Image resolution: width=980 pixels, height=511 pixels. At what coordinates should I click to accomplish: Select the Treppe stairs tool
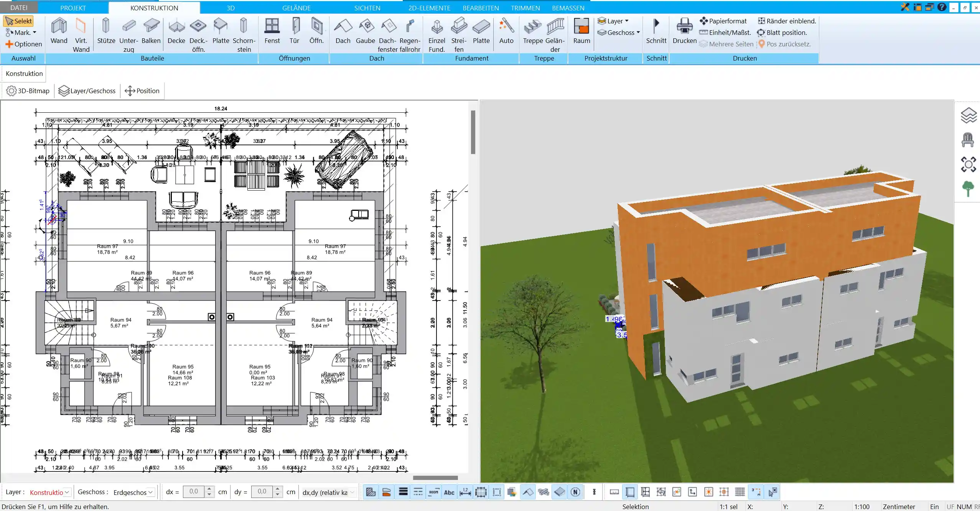pyautogui.click(x=533, y=31)
